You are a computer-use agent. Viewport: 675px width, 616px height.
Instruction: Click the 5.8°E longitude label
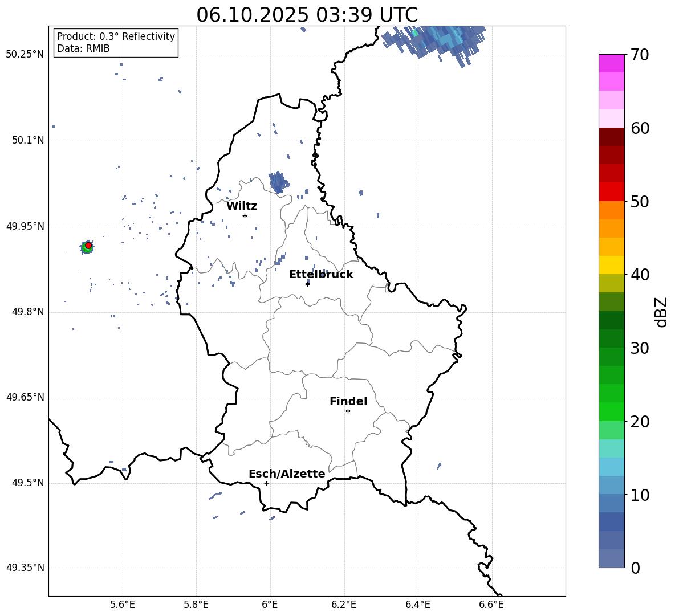(196, 605)
